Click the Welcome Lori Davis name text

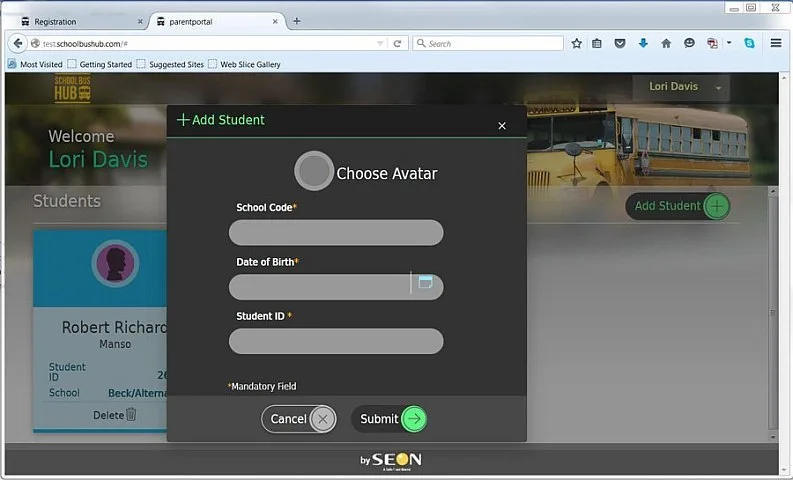[x=98, y=160]
